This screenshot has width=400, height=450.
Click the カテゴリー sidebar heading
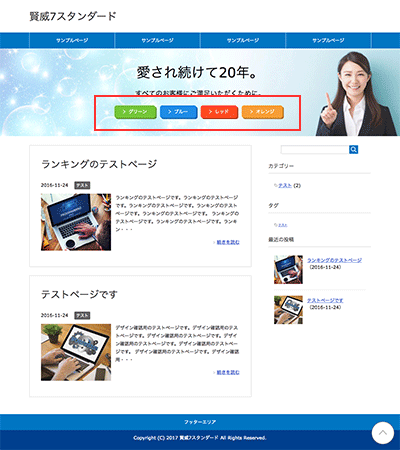(x=281, y=166)
